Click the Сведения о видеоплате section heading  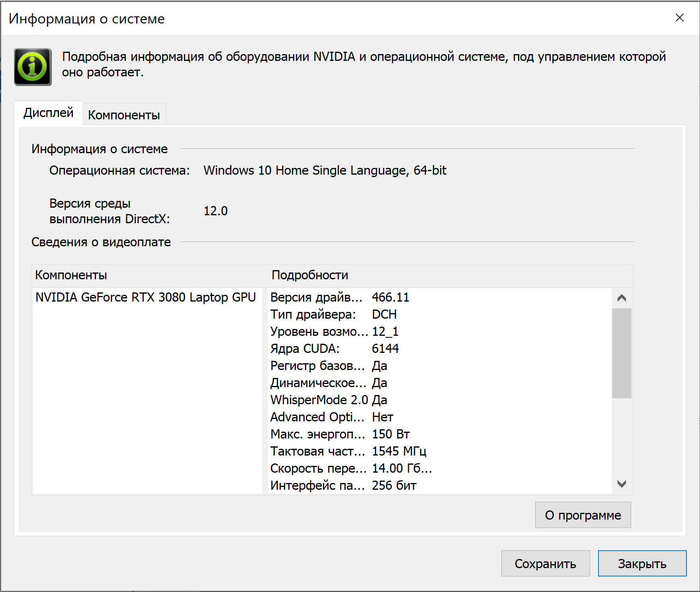[101, 242]
